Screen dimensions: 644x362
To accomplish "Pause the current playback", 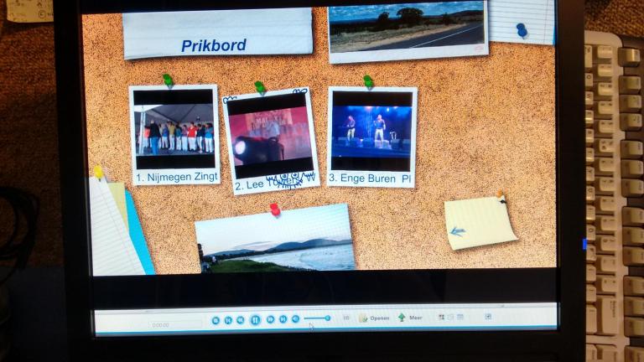I will [x=255, y=319].
